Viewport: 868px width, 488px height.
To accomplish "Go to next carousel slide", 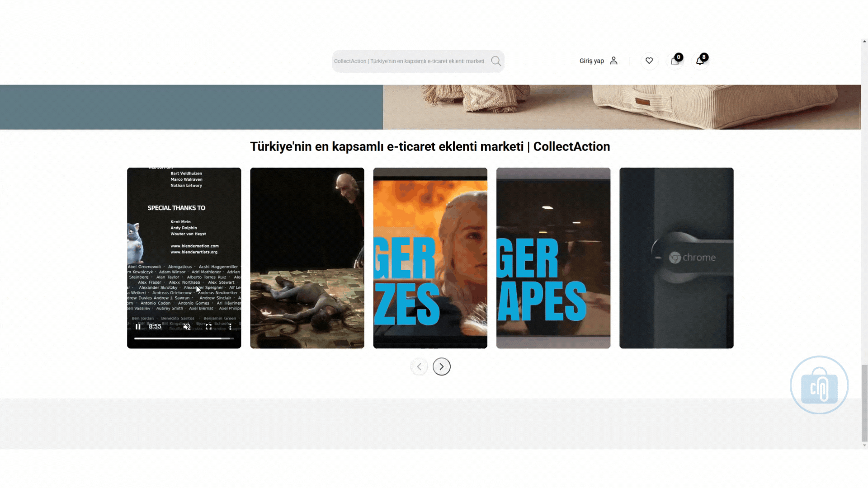I will 442,366.
